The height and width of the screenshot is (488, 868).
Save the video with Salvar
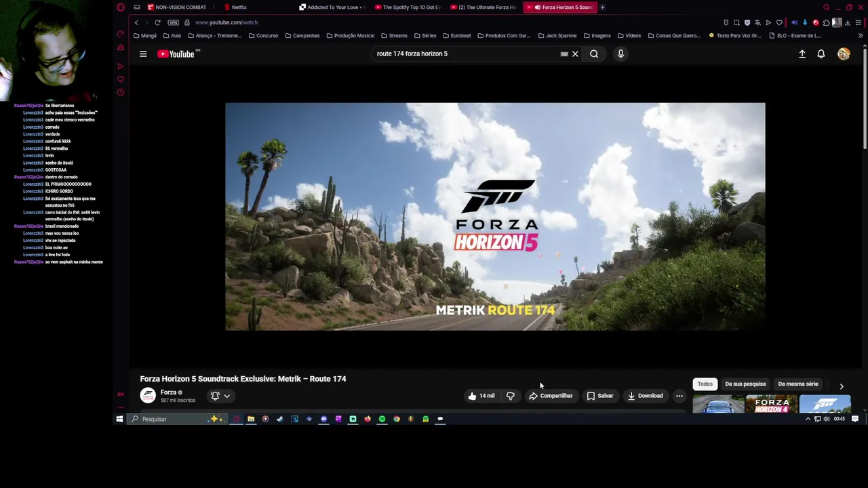click(600, 396)
